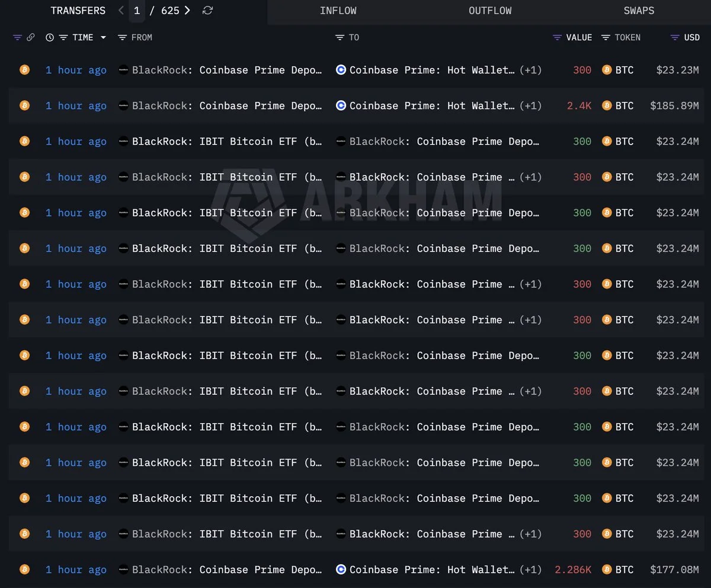Click the 2.286K value cell
This screenshot has height=588, width=711.
(573, 570)
